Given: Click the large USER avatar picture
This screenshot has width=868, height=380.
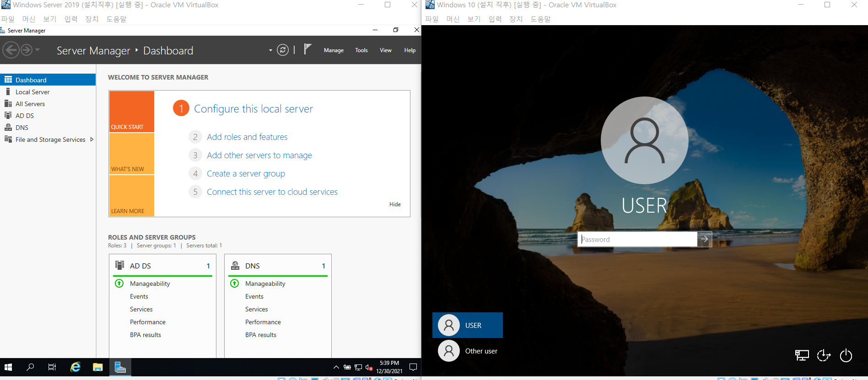Looking at the screenshot, I should click(x=644, y=140).
